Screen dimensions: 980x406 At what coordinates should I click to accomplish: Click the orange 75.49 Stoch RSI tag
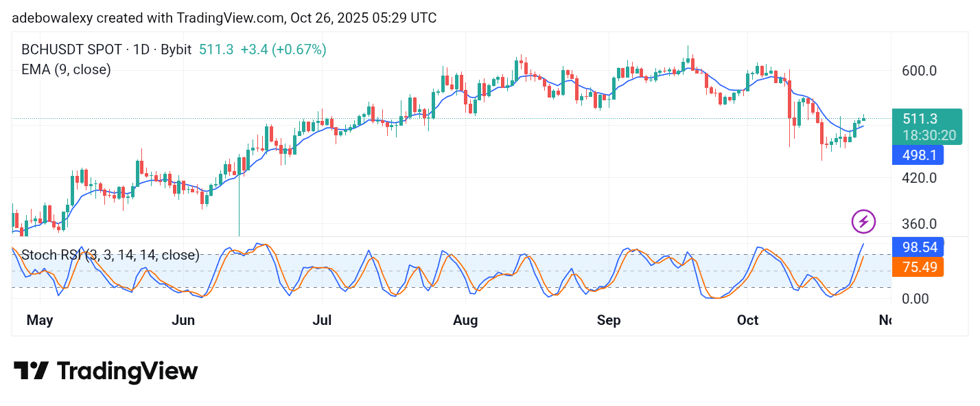coord(918,267)
